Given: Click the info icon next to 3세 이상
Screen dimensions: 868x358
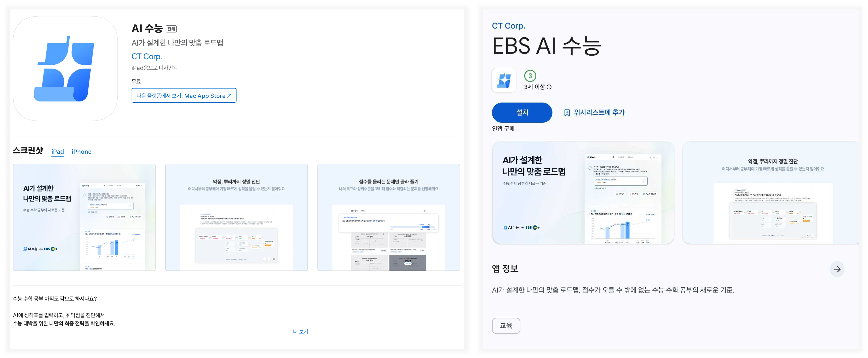Looking at the screenshot, I should 549,87.
